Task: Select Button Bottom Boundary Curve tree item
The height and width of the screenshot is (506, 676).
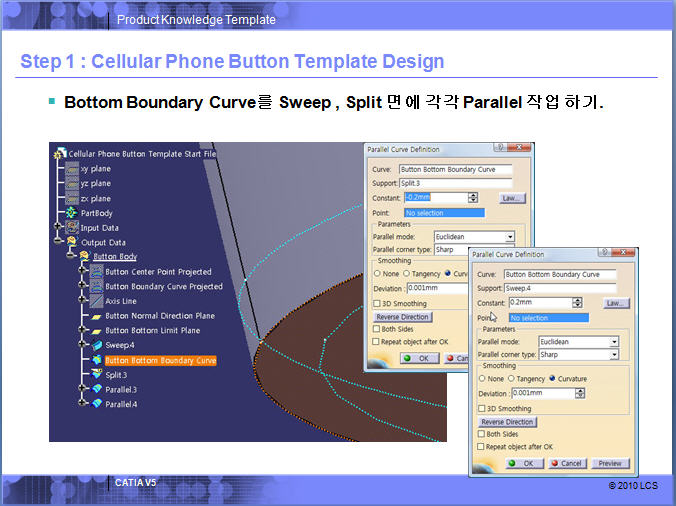Action: (x=160, y=360)
